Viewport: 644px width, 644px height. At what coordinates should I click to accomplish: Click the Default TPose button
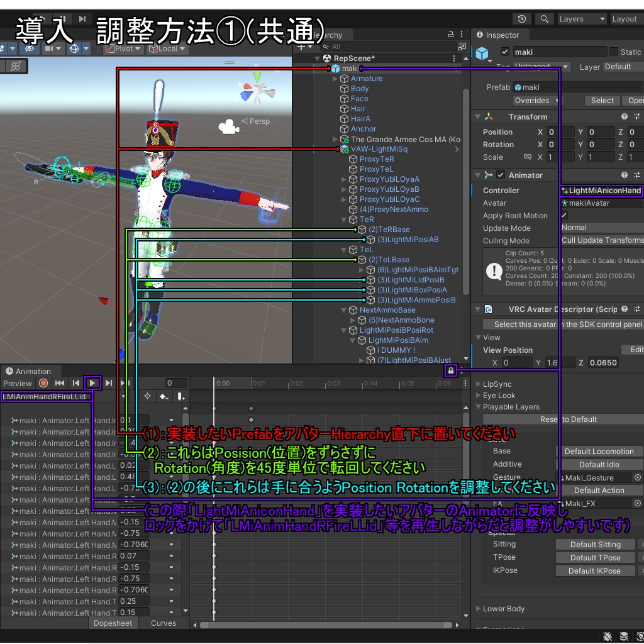(595, 557)
